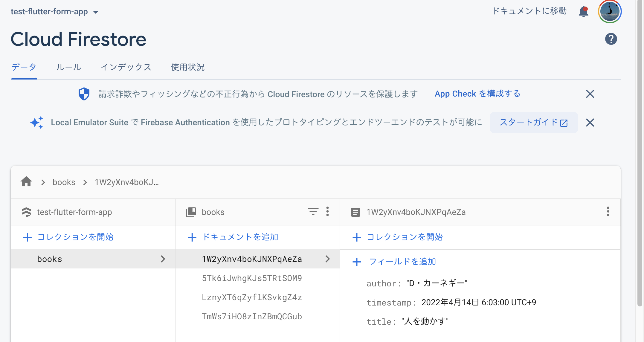Start a subcollection in the document column
Image resolution: width=644 pixels, height=342 pixels.
click(x=398, y=237)
